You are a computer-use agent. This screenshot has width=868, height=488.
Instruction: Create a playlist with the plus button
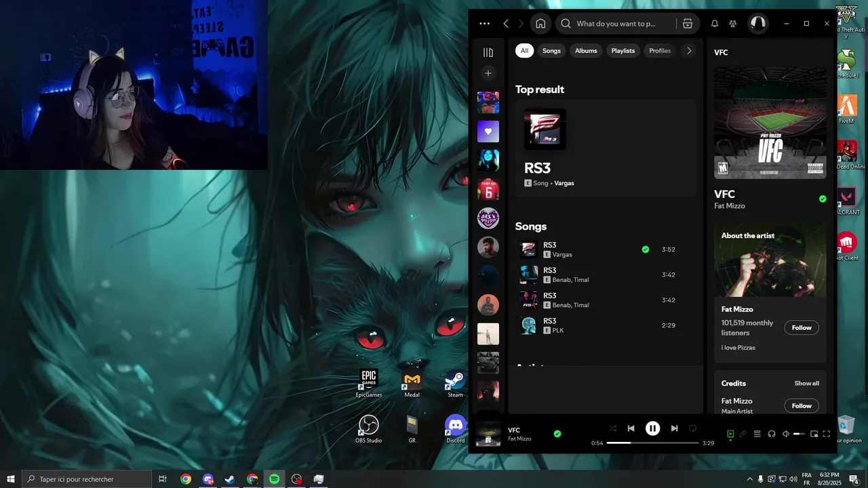[x=488, y=73]
